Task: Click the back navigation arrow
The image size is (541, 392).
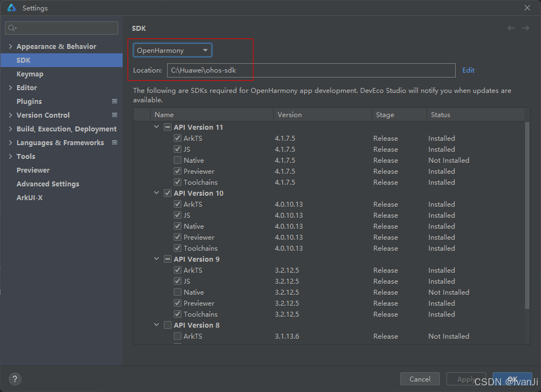Action: click(x=511, y=28)
